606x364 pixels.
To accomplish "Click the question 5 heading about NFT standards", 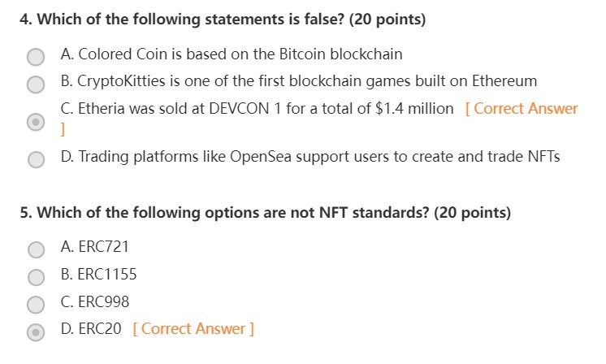I will 266,213.
